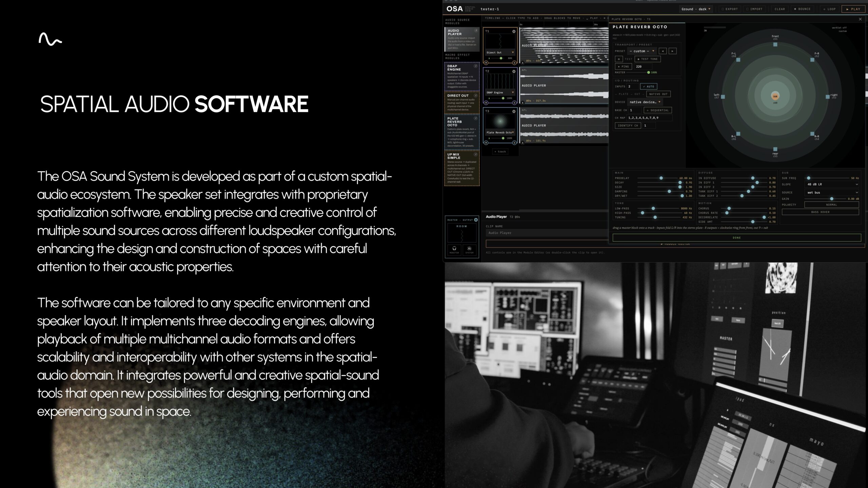Toggle the LOOP playback option
This screenshot has width=868, height=488.
click(830, 9)
